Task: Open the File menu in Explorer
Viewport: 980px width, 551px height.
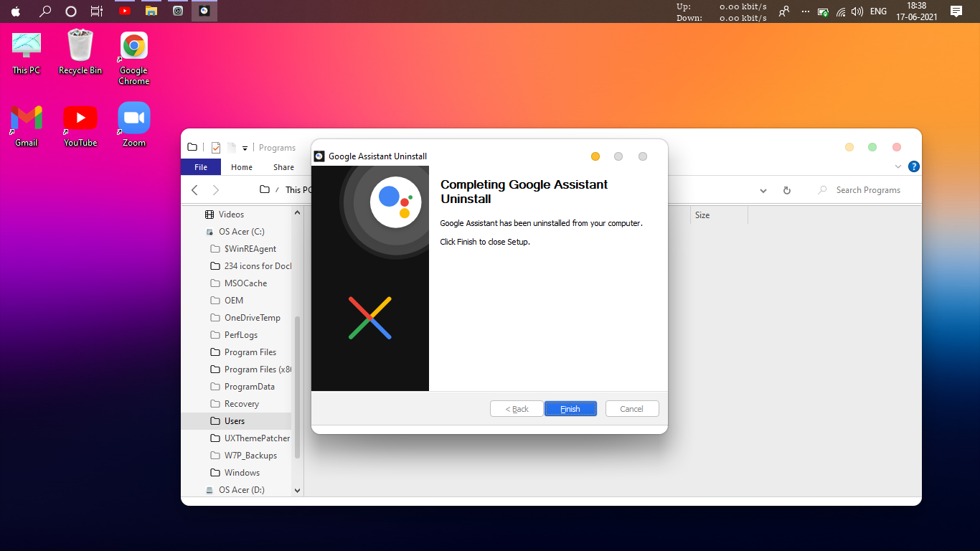Action: pos(200,166)
